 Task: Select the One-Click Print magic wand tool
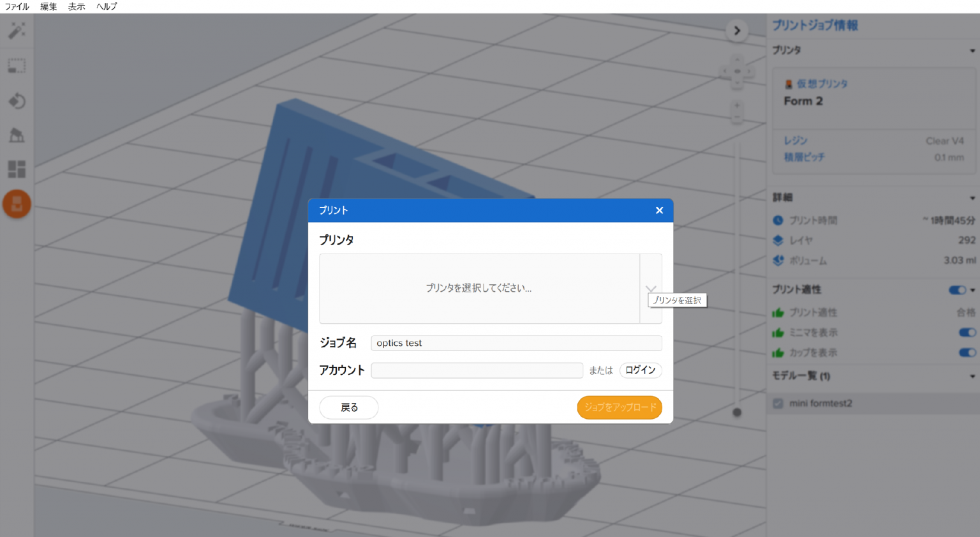tap(17, 31)
